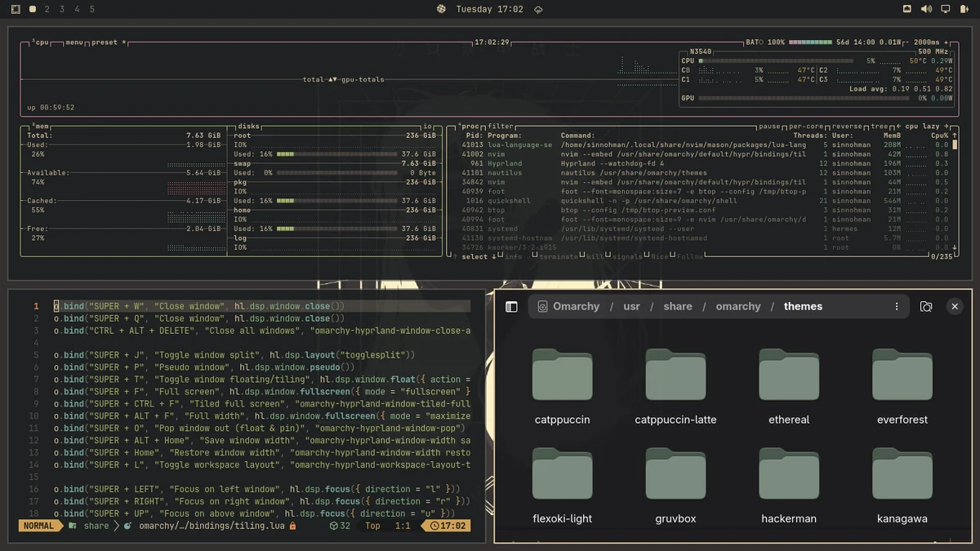Select the quickshell process row in btop
This screenshot has width=980, height=551.
(703, 201)
